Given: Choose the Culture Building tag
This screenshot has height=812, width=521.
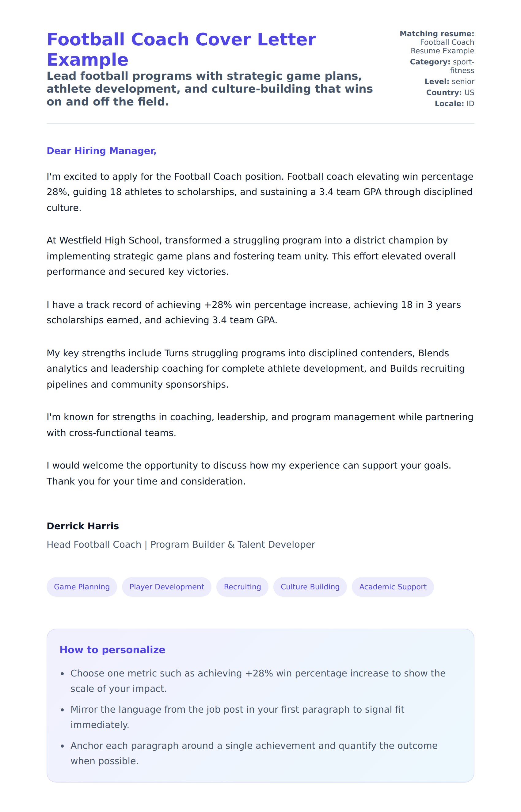Looking at the screenshot, I should pyautogui.click(x=310, y=587).
